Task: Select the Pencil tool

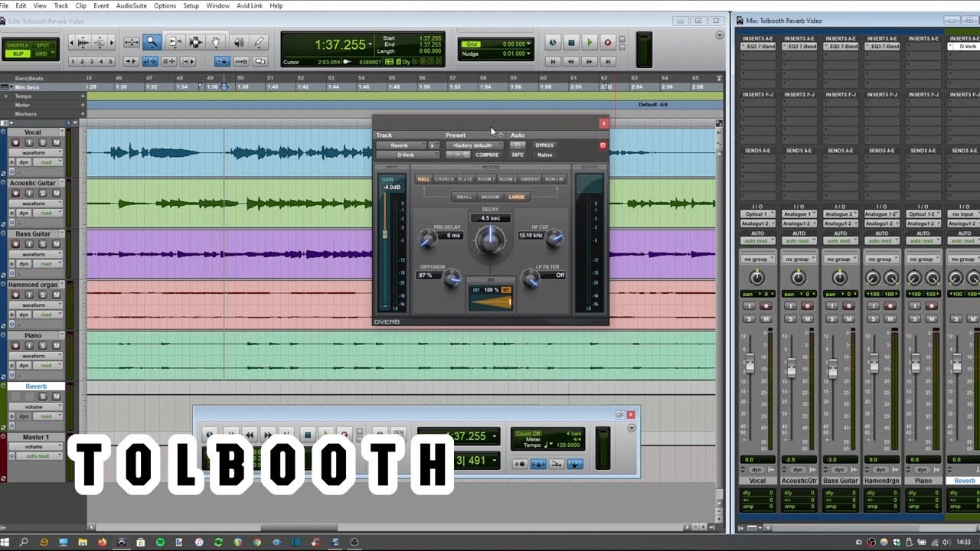Action: 259,42
